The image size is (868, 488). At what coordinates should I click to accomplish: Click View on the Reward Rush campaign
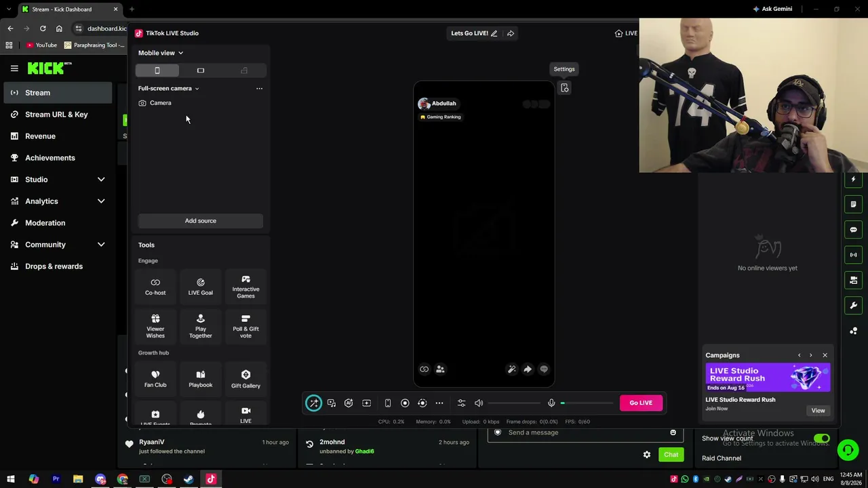[818, 411]
